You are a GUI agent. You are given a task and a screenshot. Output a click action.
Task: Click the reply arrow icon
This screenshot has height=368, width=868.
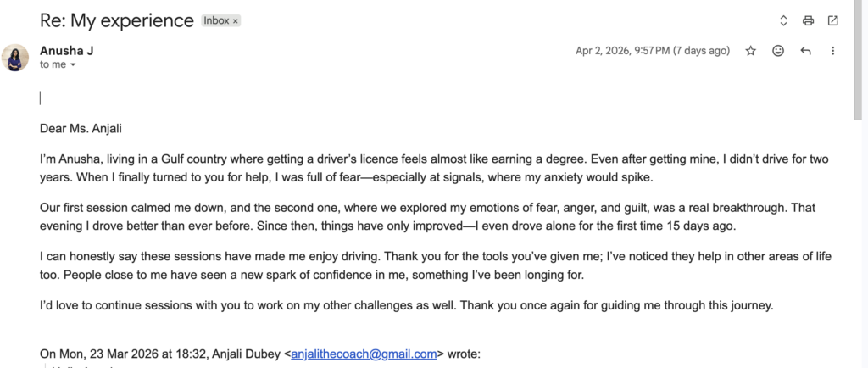(x=805, y=51)
